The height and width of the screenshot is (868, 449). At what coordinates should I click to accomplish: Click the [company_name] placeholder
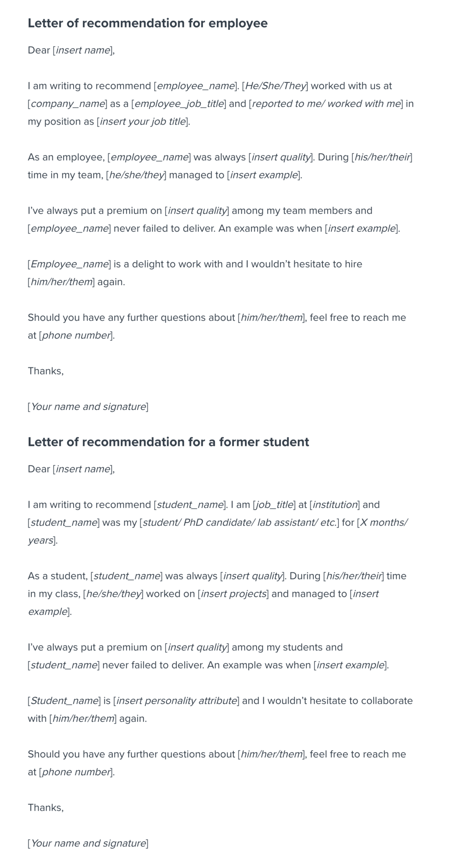pyautogui.click(x=67, y=104)
